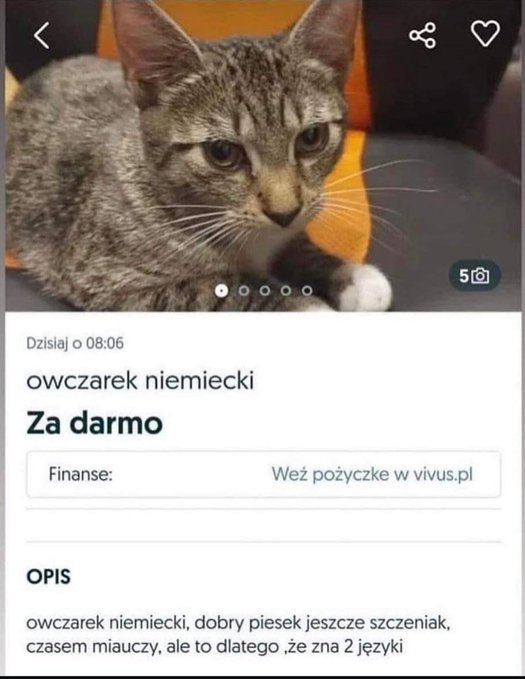Click the owczarek niemiecki listing title

140,381
